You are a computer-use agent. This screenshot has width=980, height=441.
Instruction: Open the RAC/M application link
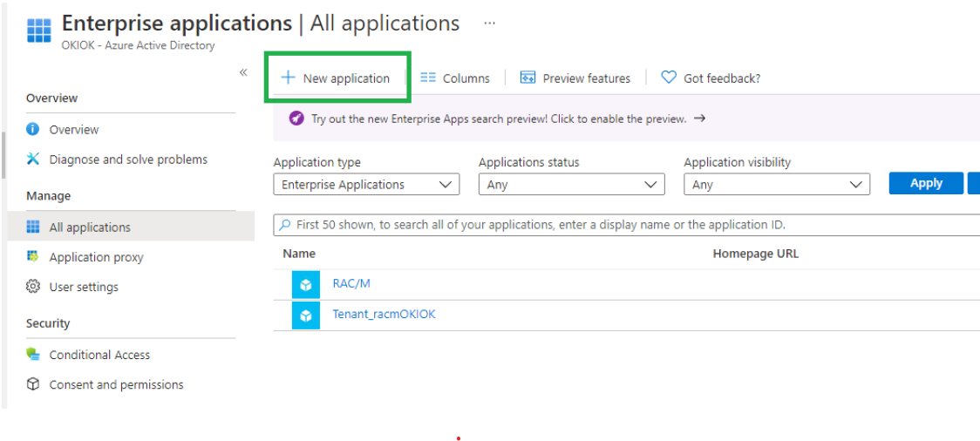click(x=351, y=283)
